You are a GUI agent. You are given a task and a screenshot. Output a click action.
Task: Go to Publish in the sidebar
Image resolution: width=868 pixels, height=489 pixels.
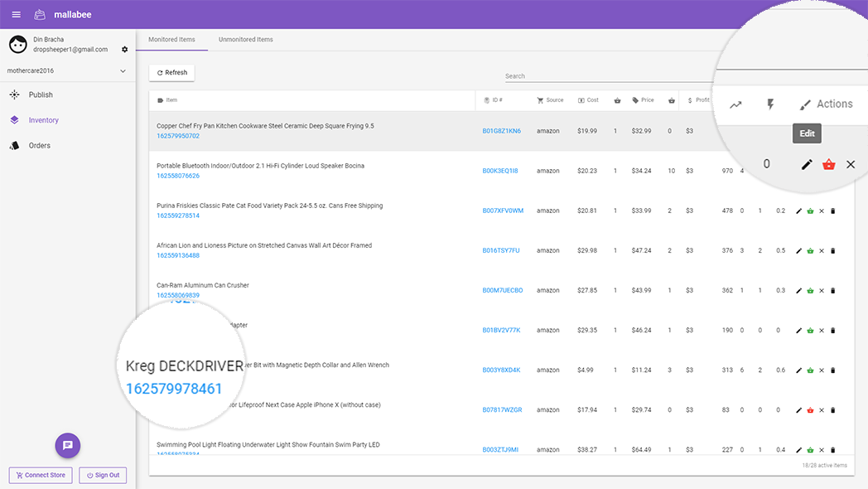(41, 94)
